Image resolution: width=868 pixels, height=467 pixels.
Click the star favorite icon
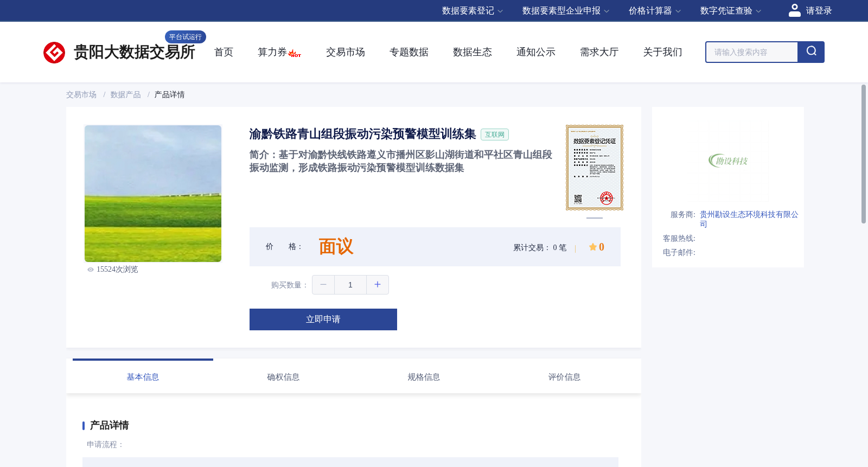pyautogui.click(x=593, y=247)
